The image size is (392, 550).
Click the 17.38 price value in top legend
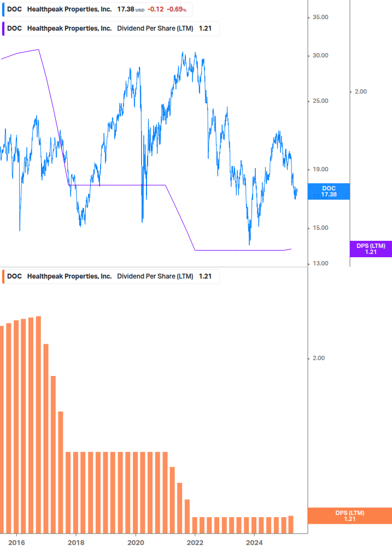click(x=126, y=9)
